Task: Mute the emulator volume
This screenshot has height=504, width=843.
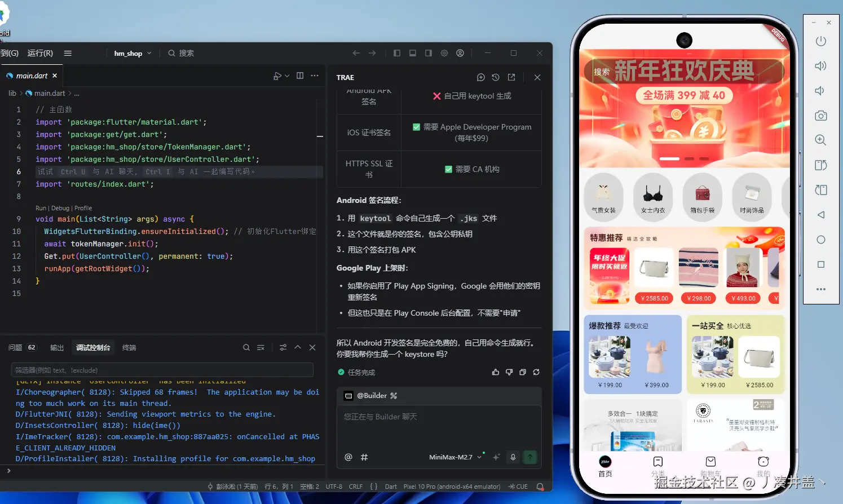Action: [821, 90]
